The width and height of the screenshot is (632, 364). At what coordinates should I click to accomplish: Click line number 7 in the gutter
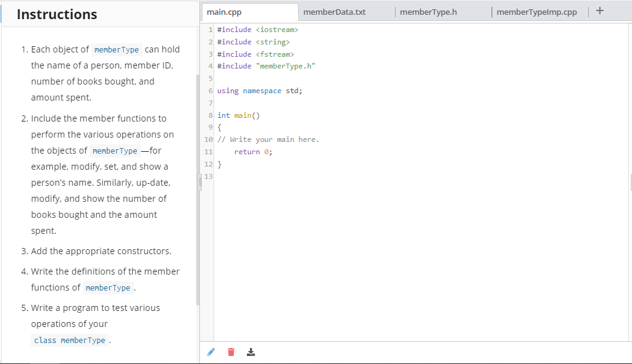coord(210,103)
